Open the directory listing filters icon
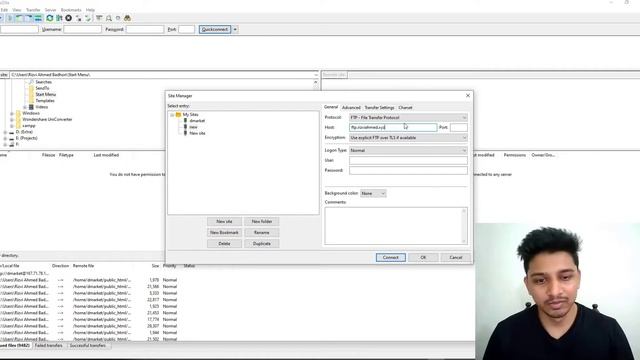 [x=99, y=18]
